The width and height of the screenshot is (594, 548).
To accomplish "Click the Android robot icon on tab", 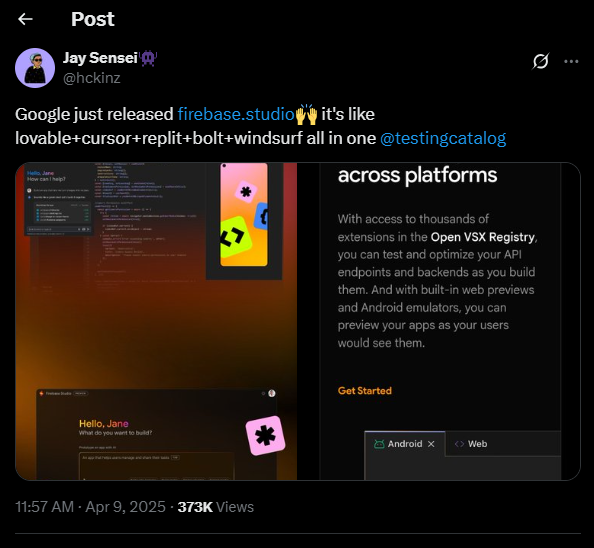I will 379,444.
